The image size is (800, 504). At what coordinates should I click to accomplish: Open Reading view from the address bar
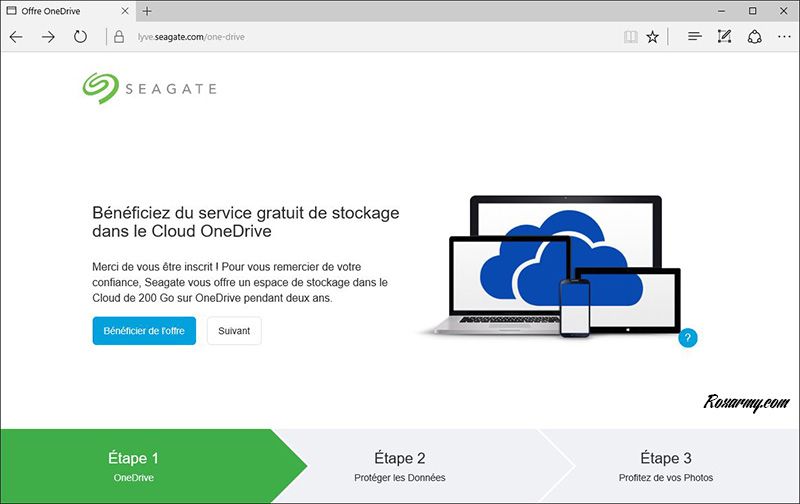point(630,37)
